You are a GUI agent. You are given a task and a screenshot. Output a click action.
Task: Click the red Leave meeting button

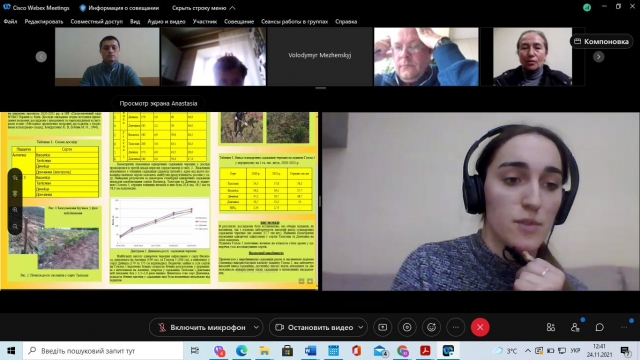point(480,327)
